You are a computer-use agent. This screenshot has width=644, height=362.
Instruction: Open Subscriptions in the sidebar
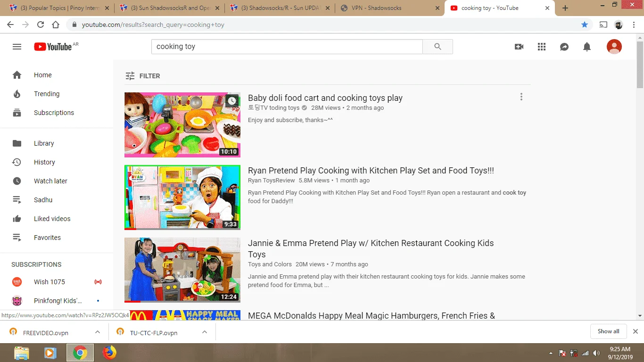tap(57, 113)
